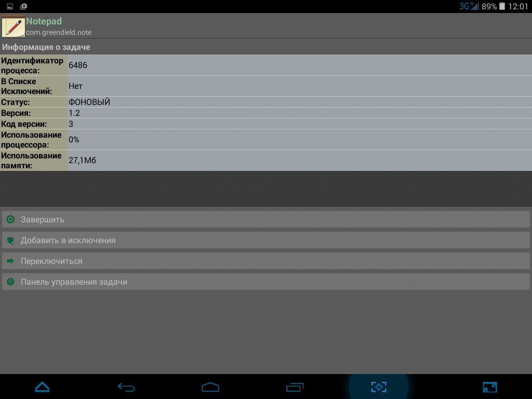
Task: Choose Добавить в исключения
Action: coord(266,240)
